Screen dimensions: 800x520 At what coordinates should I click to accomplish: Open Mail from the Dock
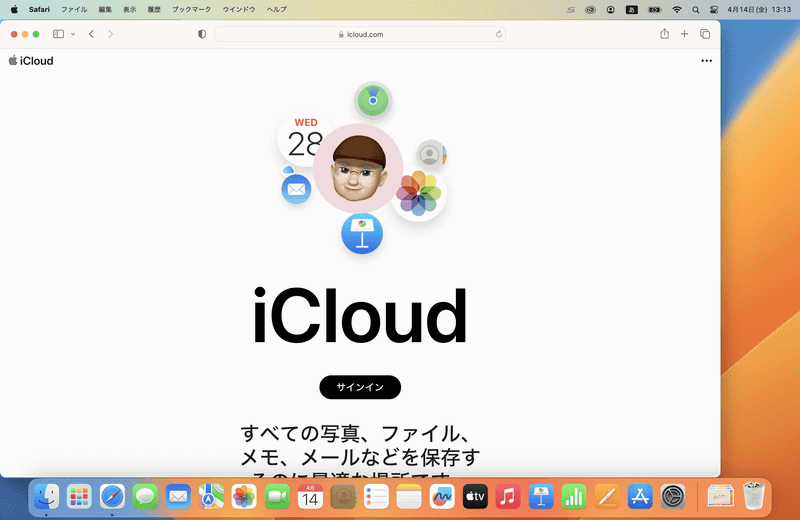[x=178, y=497]
